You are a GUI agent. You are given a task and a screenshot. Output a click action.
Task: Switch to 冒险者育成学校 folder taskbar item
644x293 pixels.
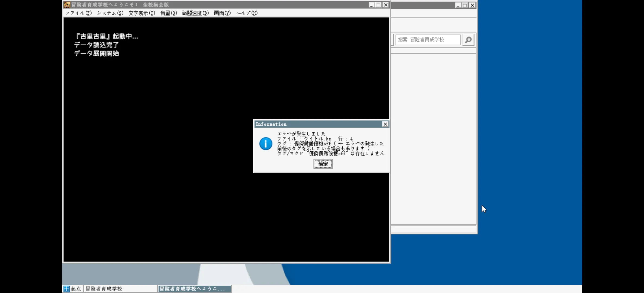(x=120, y=289)
